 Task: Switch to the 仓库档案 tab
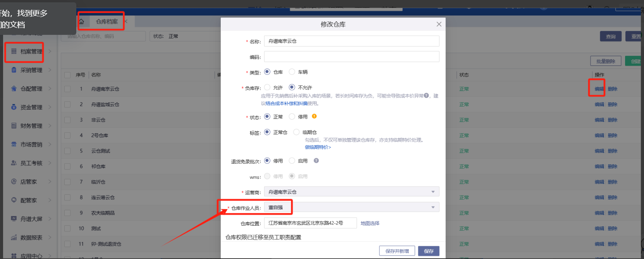tap(107, 22)
